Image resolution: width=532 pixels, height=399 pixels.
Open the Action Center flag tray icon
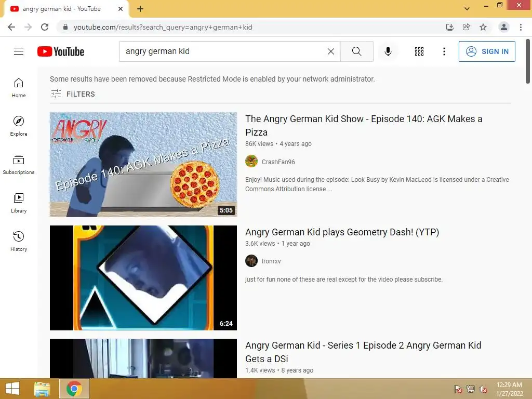[x=458, y=389]
